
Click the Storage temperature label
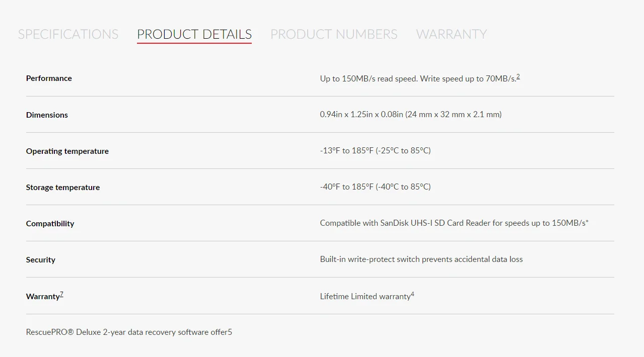(x=63, y=187)
